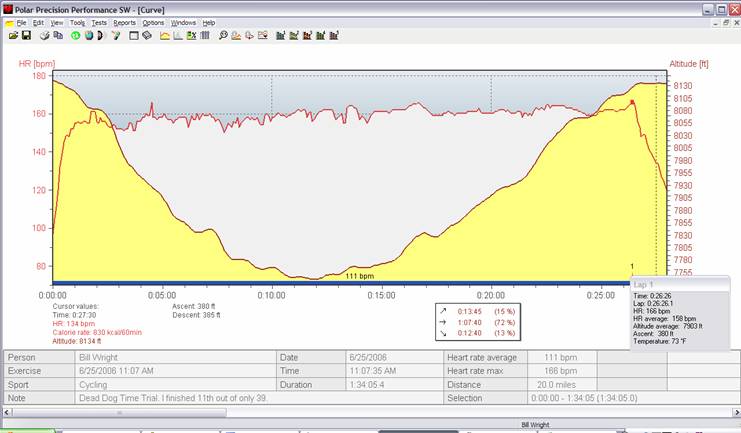The width and height of the screenshot is (741, 433).
Task: Click the 0:10:00 time axis label
Action: 272,295
